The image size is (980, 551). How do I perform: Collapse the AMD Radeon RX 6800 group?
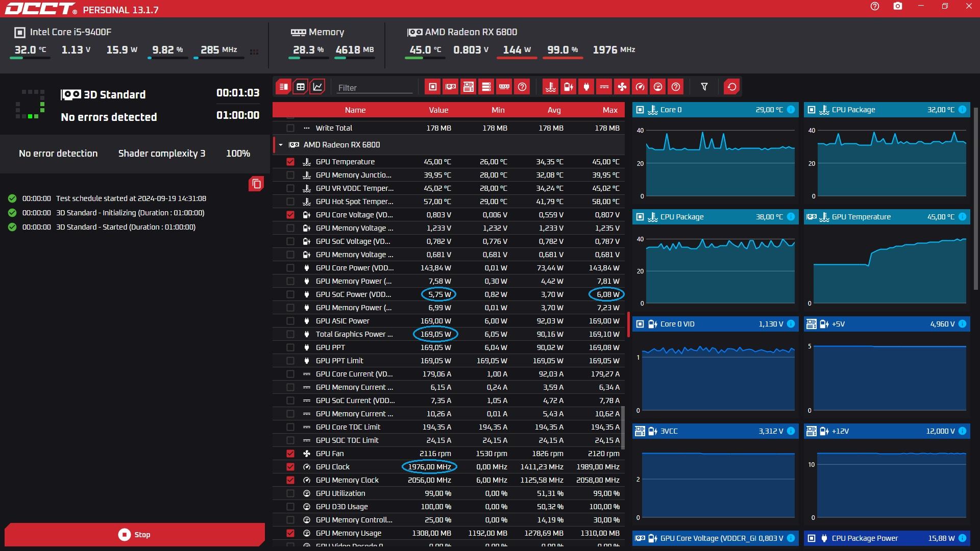click(x=281, y=145)
